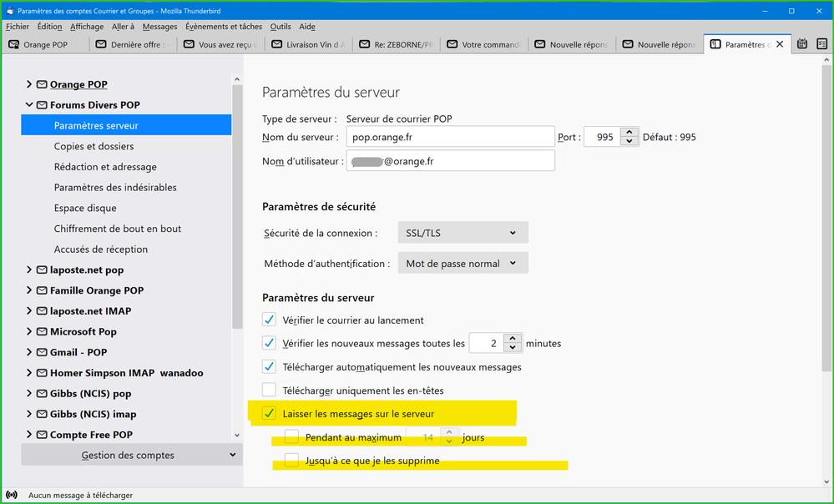Expand the laposte.net IMAP account
This screenshot has height=504, width=834.
tap(29, 311)
